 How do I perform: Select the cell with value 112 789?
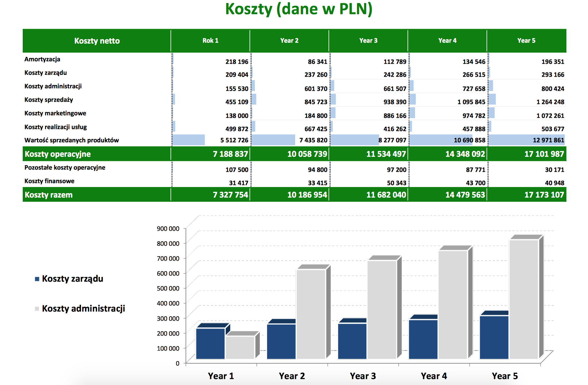(395, 62)
